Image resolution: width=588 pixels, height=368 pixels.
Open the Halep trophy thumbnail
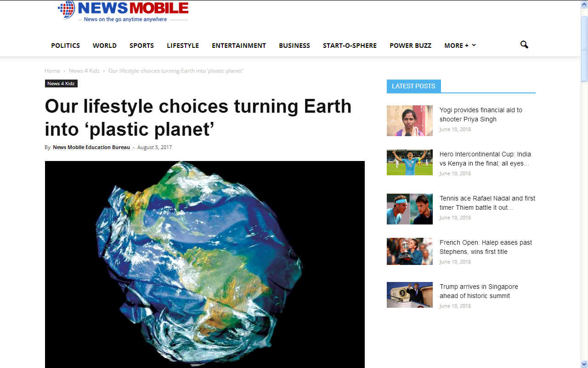coord(410,251)
